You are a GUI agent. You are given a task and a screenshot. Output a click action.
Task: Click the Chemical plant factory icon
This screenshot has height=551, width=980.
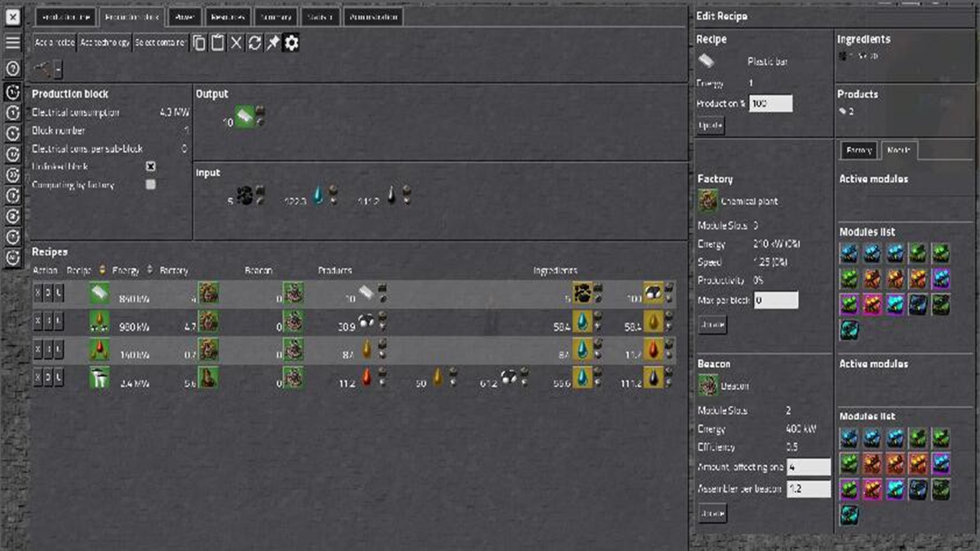point(708,201)
